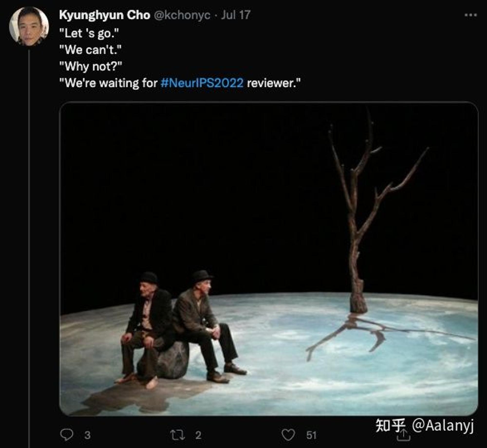Click the "Let 's go." tweet line
Viewport: 487px width, 448px height.
(x=89, y=33)
